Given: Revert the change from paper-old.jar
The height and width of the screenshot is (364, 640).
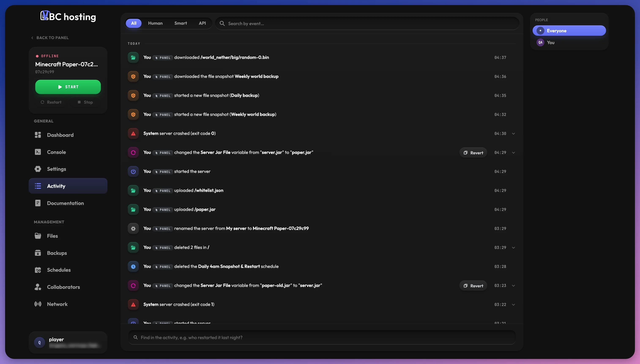Looking at the screenshot, I should (x=473, y=286).
